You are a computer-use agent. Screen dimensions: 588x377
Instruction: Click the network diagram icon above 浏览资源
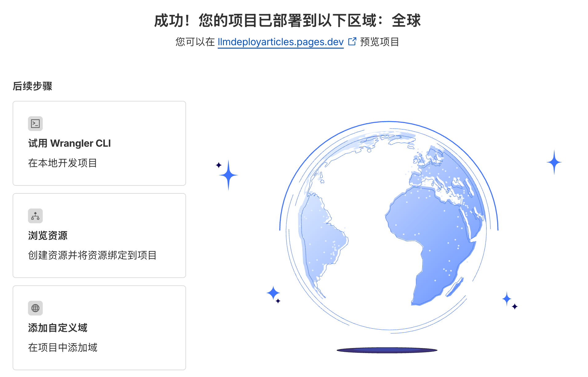pyautogui.click(x=35, y=216)
